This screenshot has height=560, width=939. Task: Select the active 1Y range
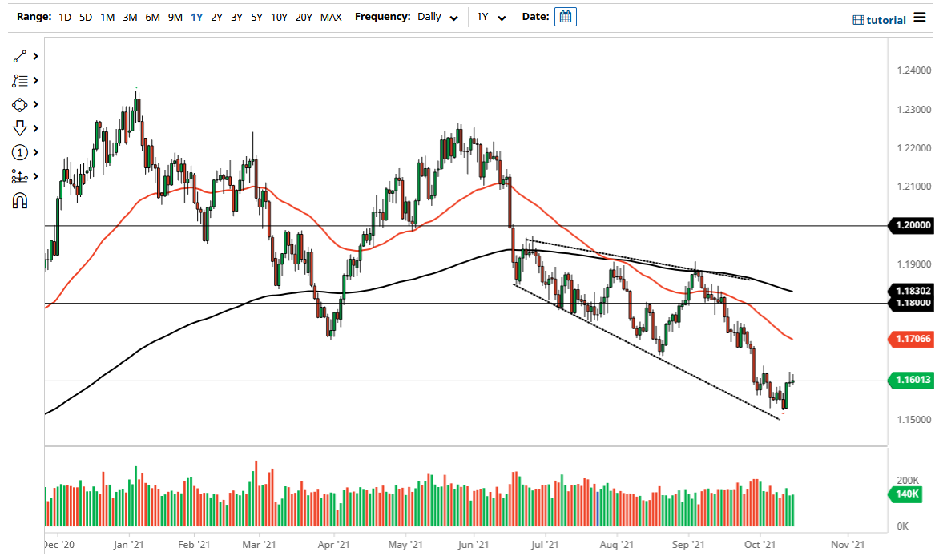pyautogui.click(x=196, y=18)
